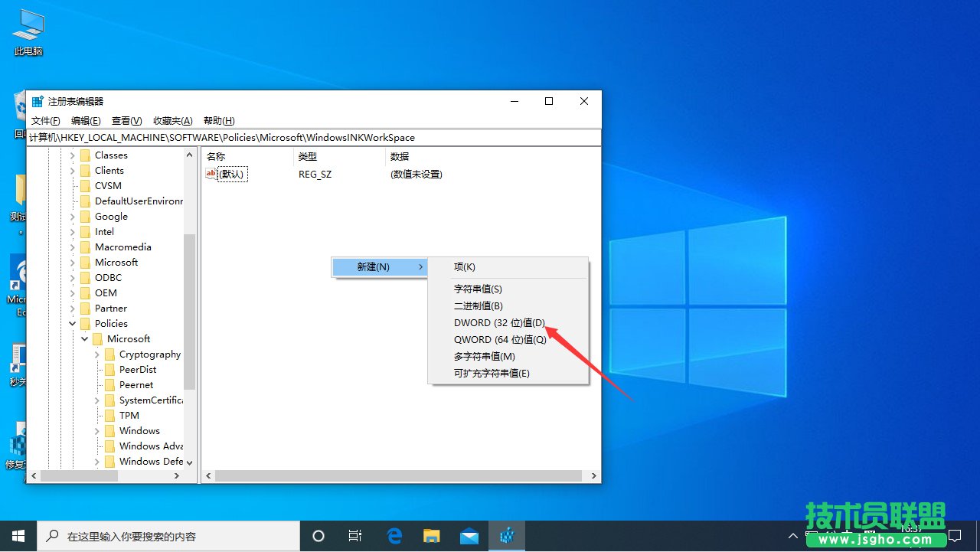Choose 项(K) to create a new key
980x552 pixels.
[x=465, y=266]
